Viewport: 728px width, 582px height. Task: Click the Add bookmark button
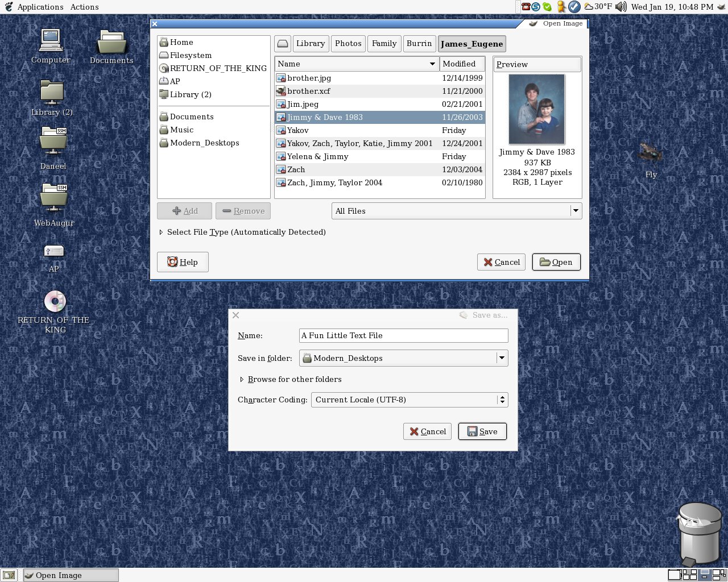point(184,211)
